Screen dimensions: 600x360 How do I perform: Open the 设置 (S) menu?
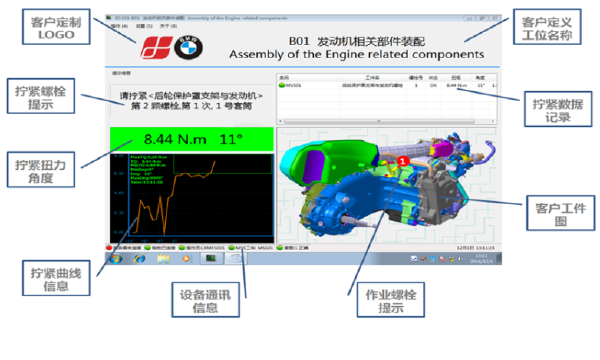click(144, 26)
